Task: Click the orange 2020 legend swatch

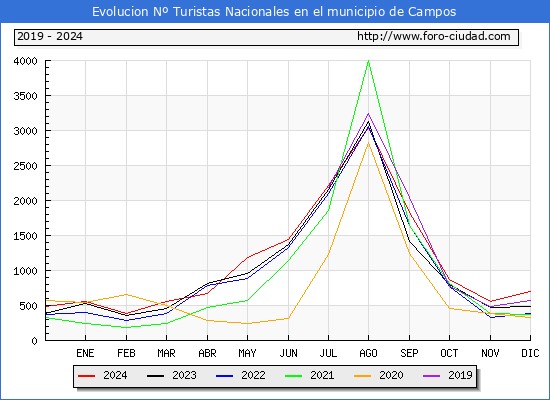Action: [363, 376]
